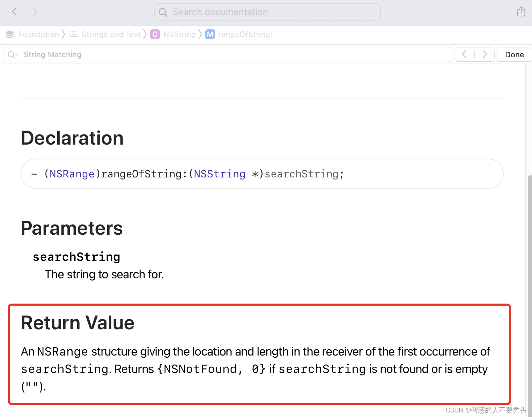
Task: Open the NSRange type link in declaration
Action: point(72,174)
